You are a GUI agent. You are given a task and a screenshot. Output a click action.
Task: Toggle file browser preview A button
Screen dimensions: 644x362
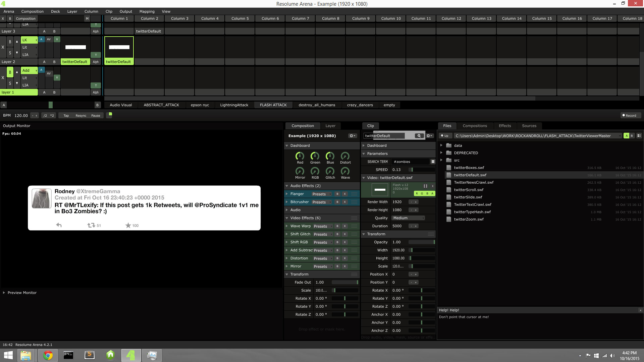click(x=626, y=136)
